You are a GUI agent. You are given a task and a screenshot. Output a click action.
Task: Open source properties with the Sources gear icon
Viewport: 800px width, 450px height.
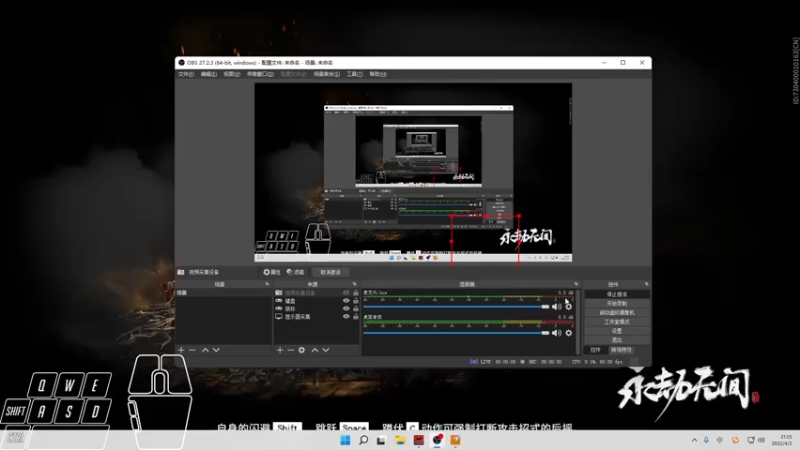click(302, 350)
